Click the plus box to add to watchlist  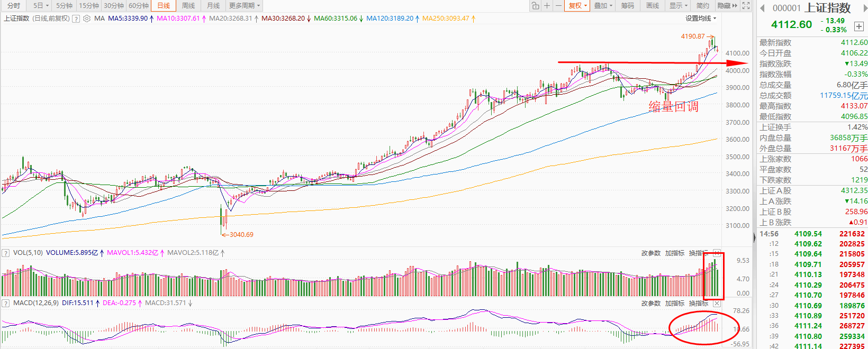(x=858, y=26)
